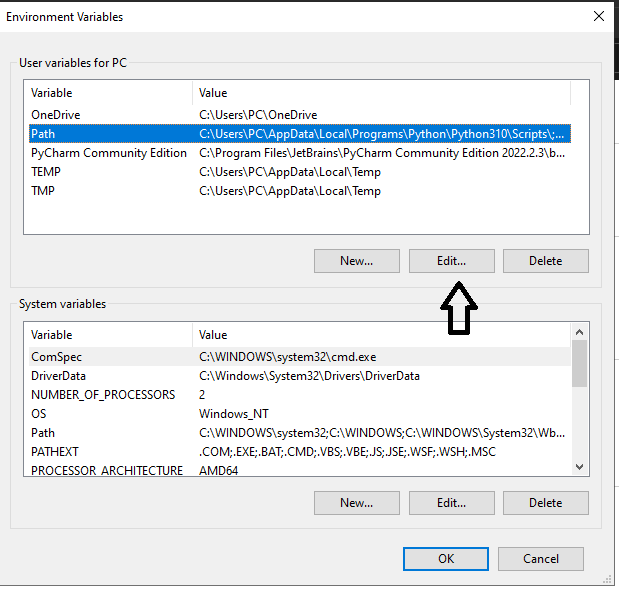619x597 pixels.
Task: Click New button under user variables
Action: pos(357,261)
